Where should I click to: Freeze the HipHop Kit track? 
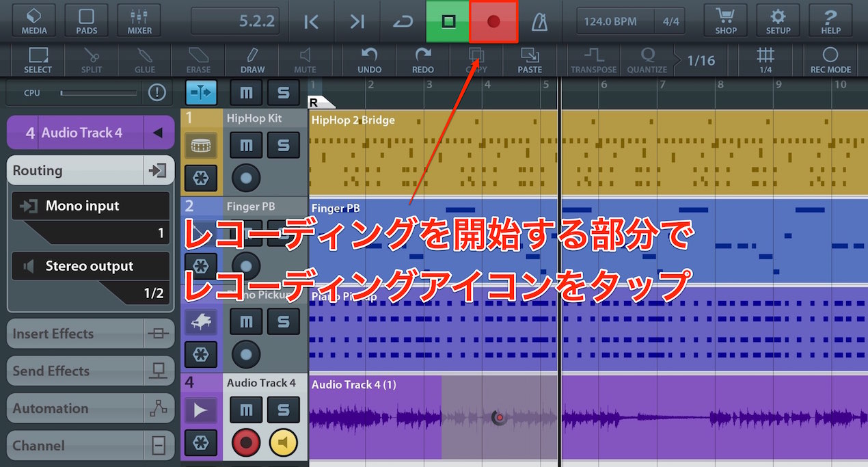[201, 178]
